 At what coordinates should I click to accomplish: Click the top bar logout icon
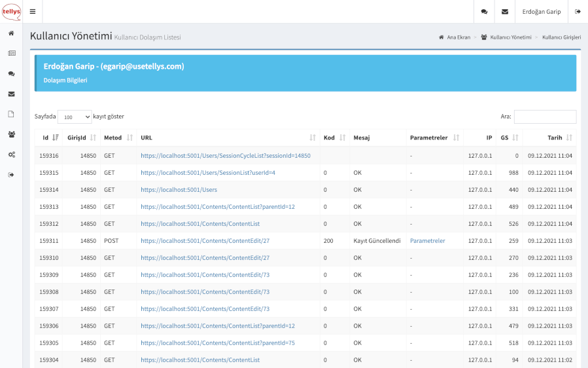click(578, 11)
